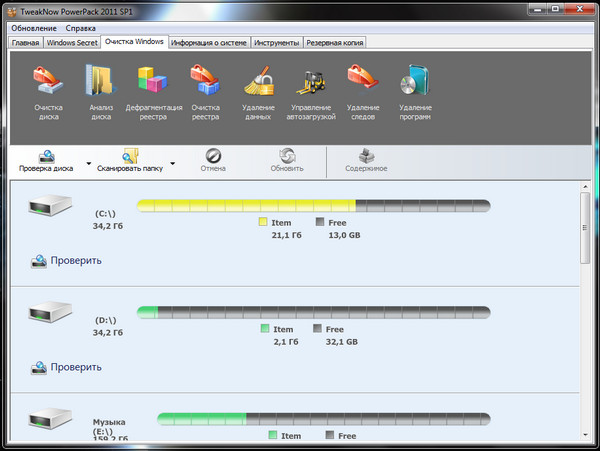Click the (C:\) drive label
Viewport: 600px width, 451px height.
tap(105, 214)
